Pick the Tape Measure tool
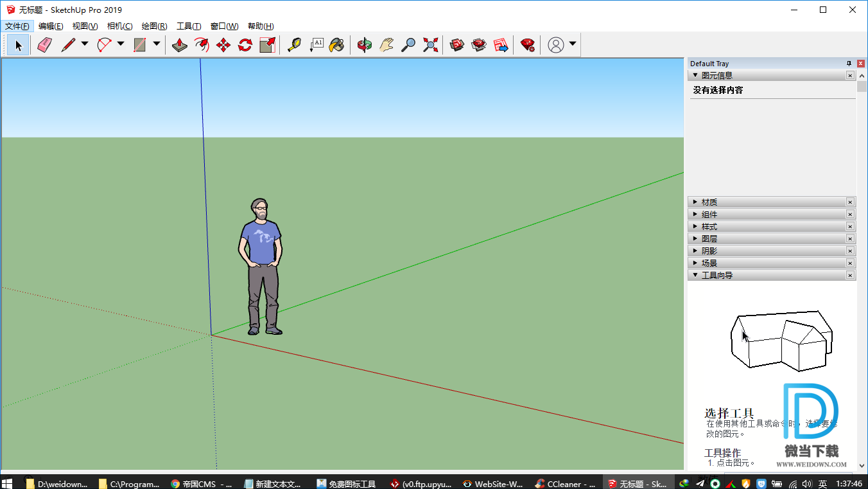 (294, 45)
